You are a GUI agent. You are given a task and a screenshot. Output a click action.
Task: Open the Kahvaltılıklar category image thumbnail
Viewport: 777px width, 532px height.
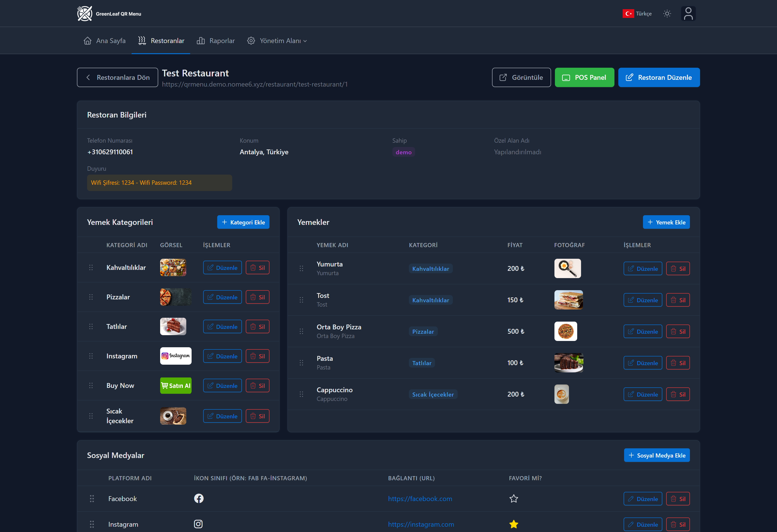173,268
